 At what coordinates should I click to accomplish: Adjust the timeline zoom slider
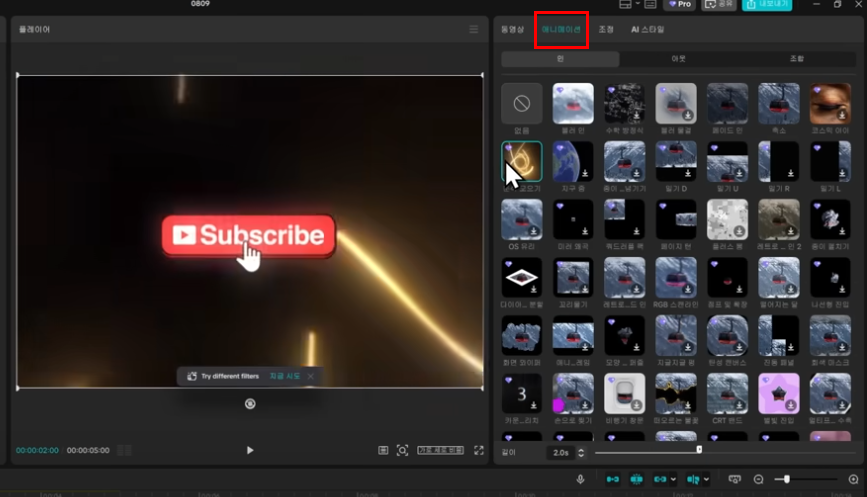[x=786, y=479]
